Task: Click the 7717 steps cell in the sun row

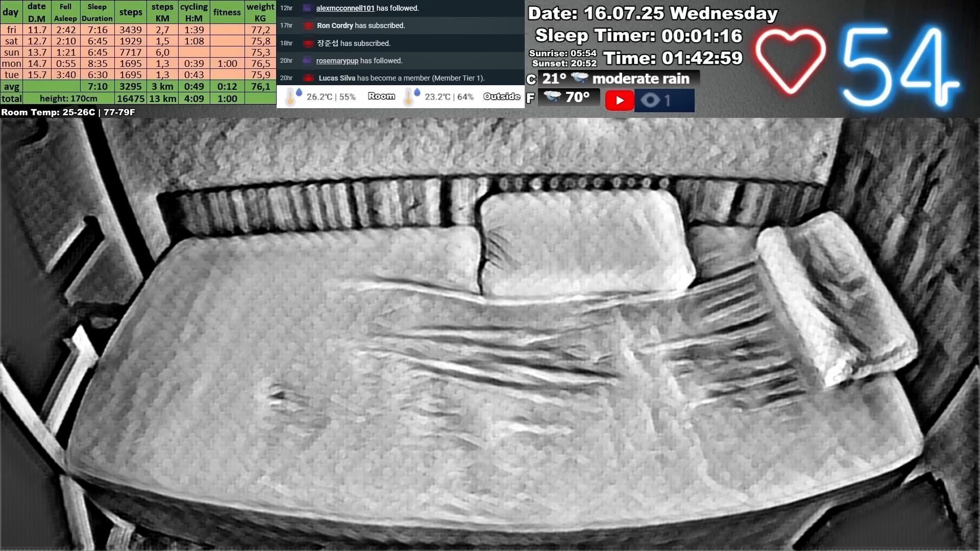Action: point(131,53)
